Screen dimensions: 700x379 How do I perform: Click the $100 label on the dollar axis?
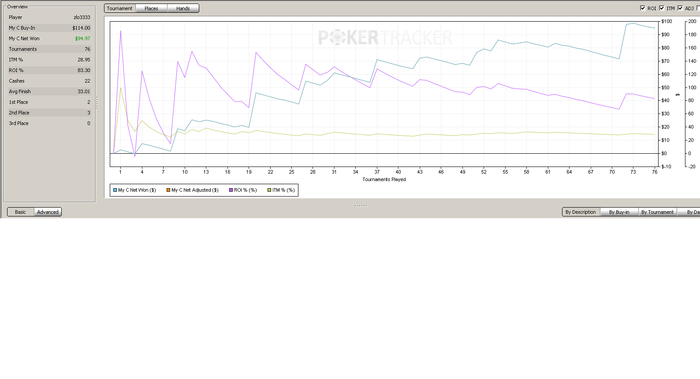(x=667, y=21)
